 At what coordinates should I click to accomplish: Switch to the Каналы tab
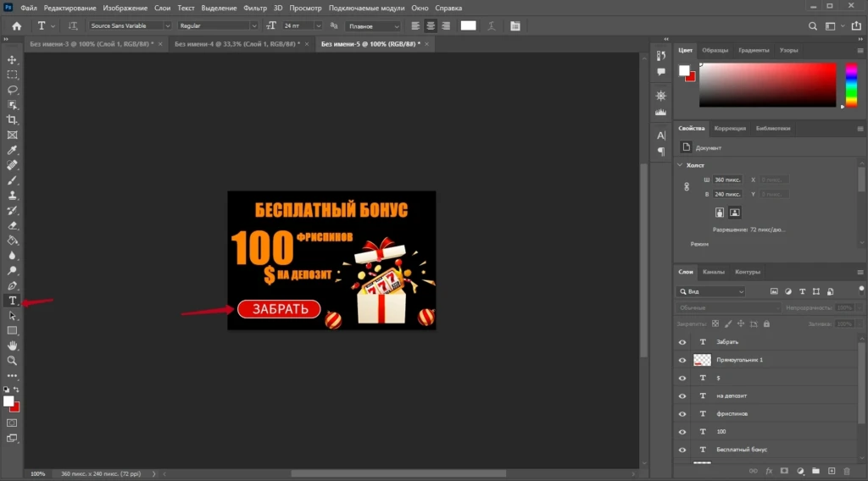coord(714,272)
